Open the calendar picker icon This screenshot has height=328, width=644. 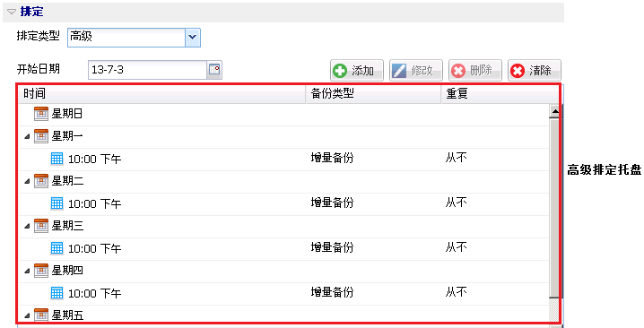(x=214, y=70)
